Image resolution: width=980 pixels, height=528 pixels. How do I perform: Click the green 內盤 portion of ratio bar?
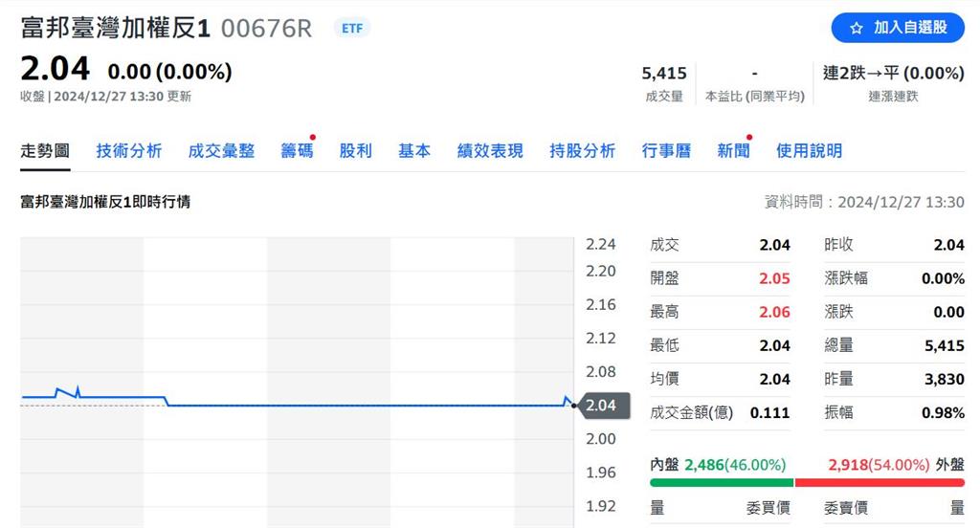pos(722,482)
